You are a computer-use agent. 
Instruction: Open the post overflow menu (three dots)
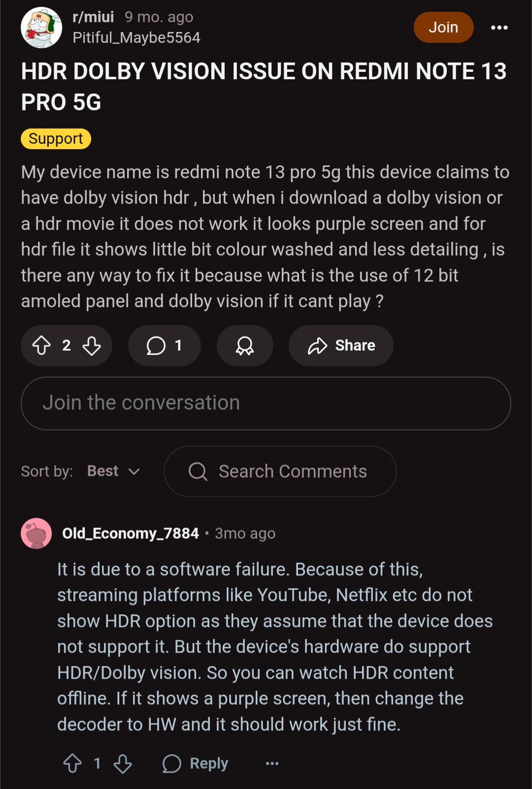(499, 28)
